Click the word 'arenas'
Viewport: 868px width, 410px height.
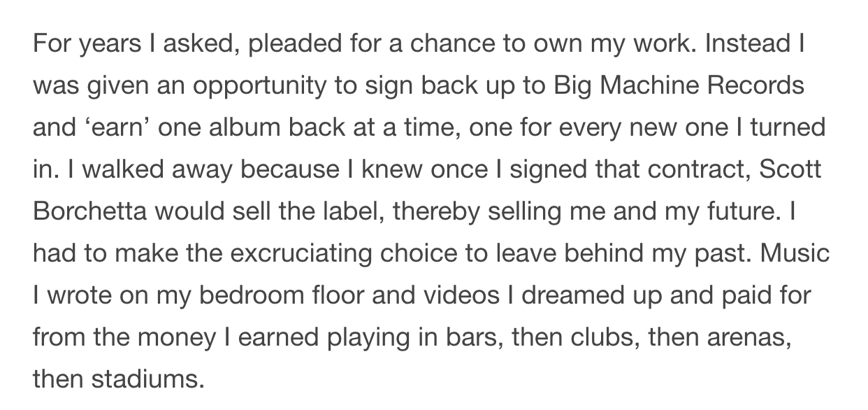(x=748, y=338)
